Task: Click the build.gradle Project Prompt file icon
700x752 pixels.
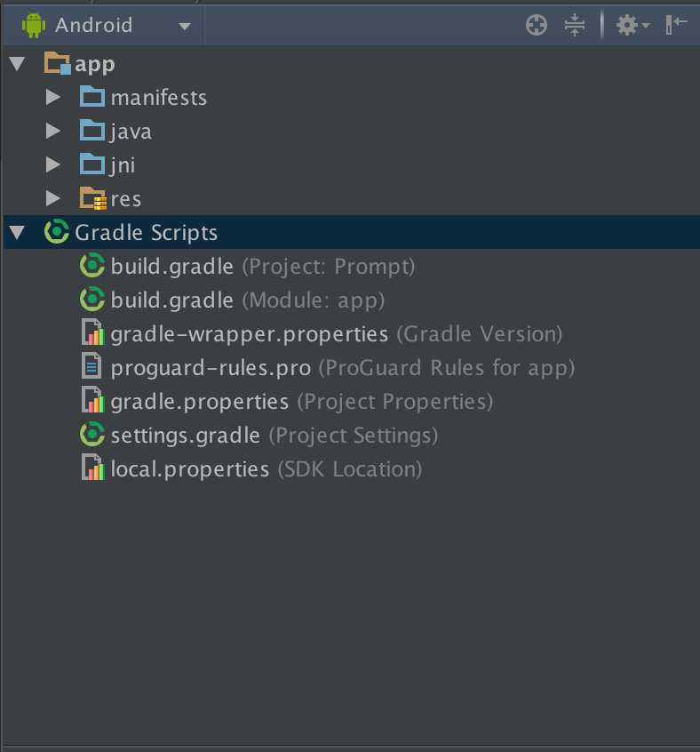Action: click(x=92, y=265)
